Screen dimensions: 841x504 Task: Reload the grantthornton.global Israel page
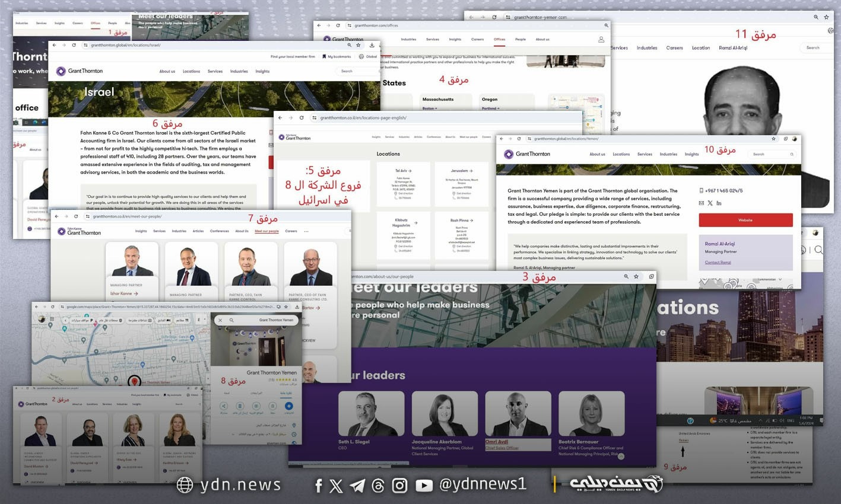coord(74,45)
